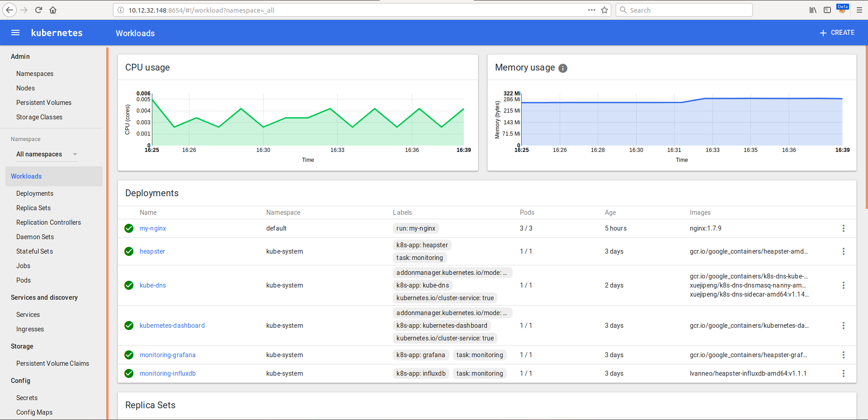Screen dimensions: 868x420
Task: Click green status check for heapster
Action: pyautogui.click(x=129, y=251)
